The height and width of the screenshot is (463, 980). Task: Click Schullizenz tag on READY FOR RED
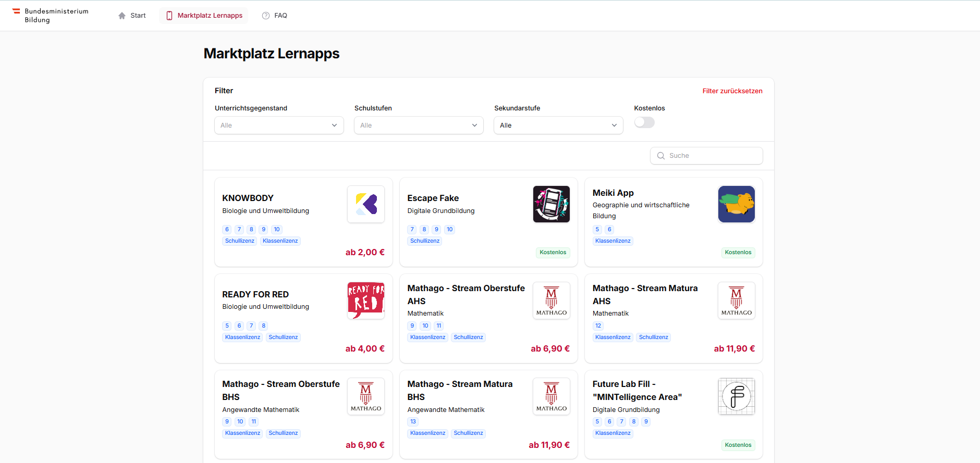pyautogui.click(x=283, y=337)
